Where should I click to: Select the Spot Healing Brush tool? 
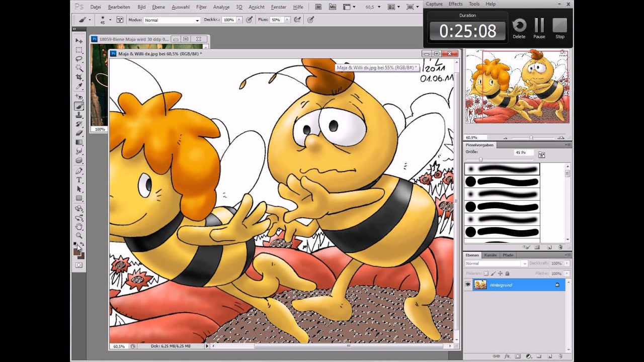click(79, 97)
